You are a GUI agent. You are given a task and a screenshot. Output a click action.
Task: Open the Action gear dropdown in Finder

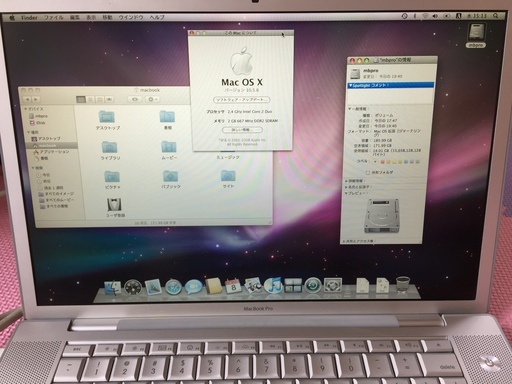click(152, 99)
